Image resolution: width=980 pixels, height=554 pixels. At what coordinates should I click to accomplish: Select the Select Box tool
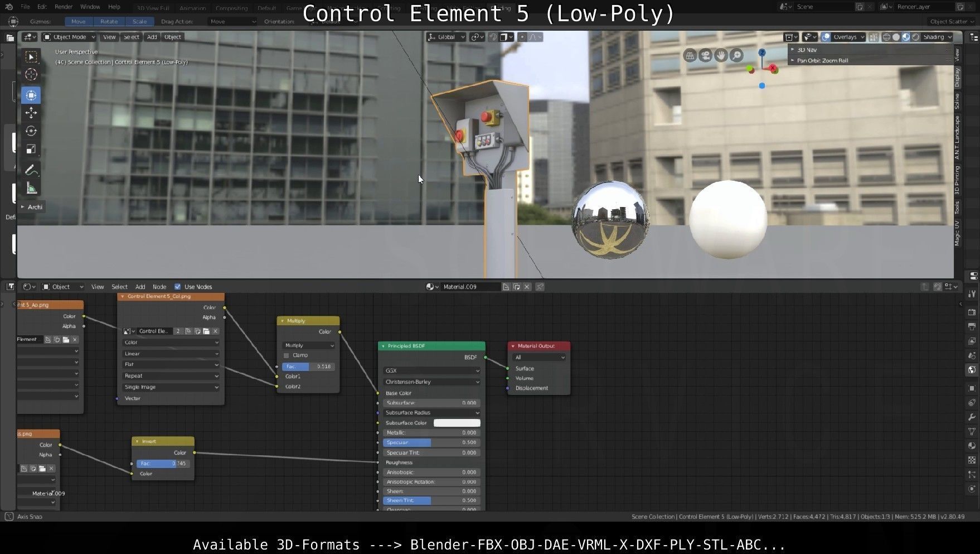click(x=31, y=57)
